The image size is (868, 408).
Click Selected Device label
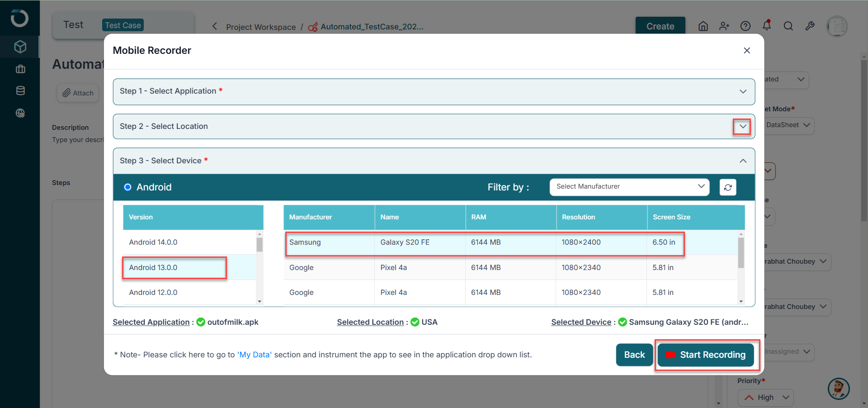click(x=581, y=322)
